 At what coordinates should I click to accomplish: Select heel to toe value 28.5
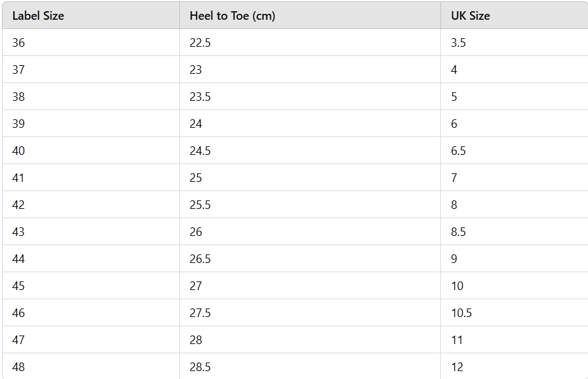200,367
